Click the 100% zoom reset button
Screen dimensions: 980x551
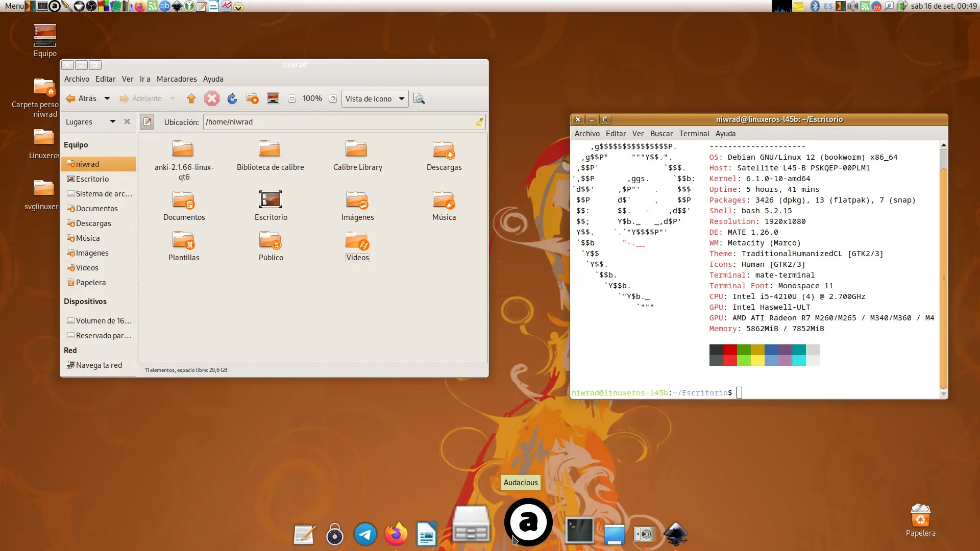coord(312,98)
